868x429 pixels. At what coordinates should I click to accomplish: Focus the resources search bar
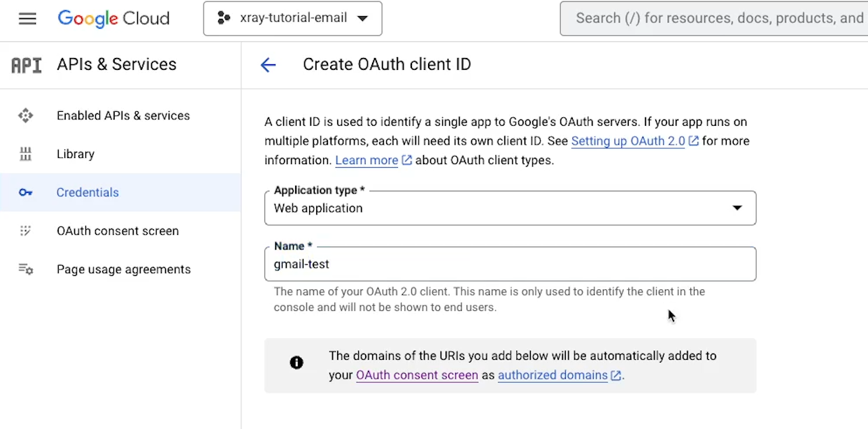tap(713, 19)
